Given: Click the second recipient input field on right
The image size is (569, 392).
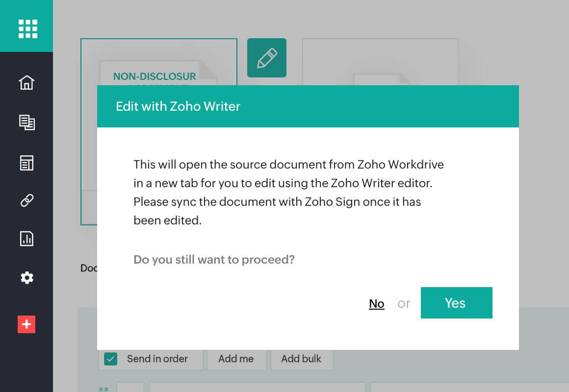Looking at the screenshot, I should pos(469,388).
